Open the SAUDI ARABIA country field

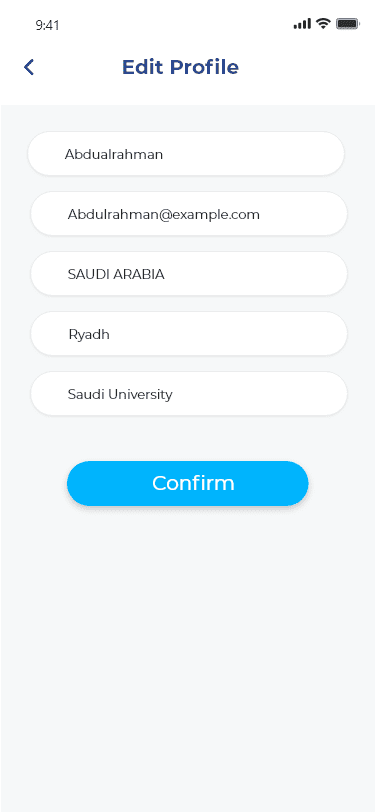click(189, 274)
